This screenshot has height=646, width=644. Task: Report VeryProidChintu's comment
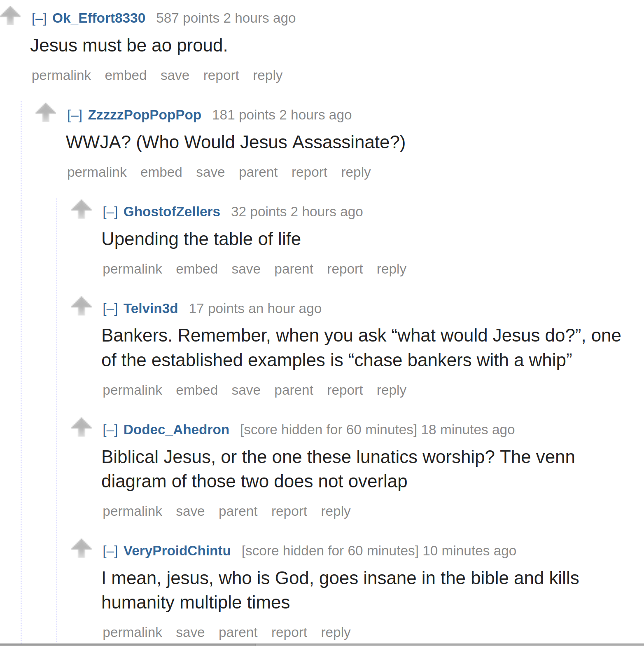(x=289, y=632)
